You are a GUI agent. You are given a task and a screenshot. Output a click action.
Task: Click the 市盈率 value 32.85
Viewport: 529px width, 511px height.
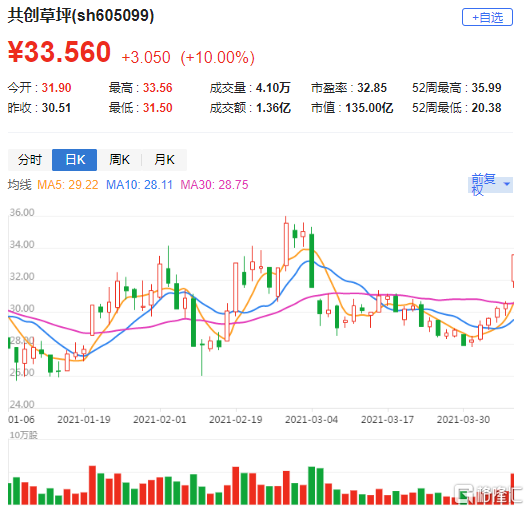click(x=372, y=88)
